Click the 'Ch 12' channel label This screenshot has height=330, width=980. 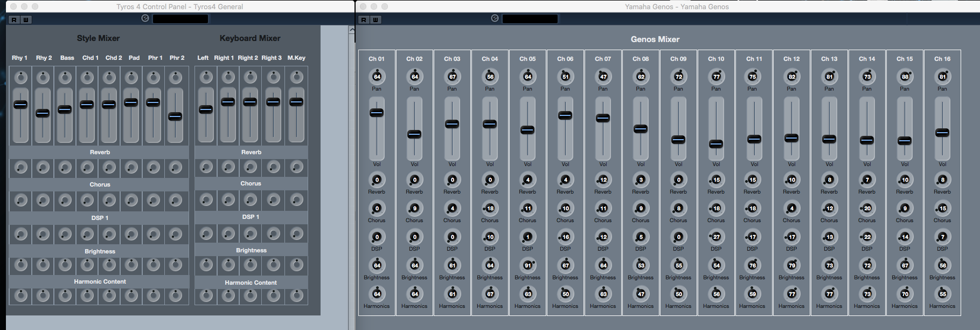(x=791, y=59)
